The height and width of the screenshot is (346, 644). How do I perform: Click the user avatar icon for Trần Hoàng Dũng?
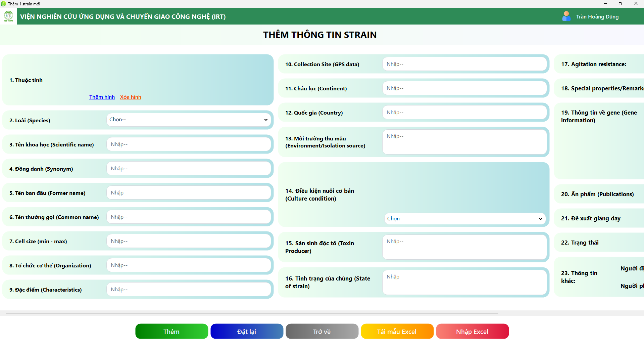pos(566,16)
